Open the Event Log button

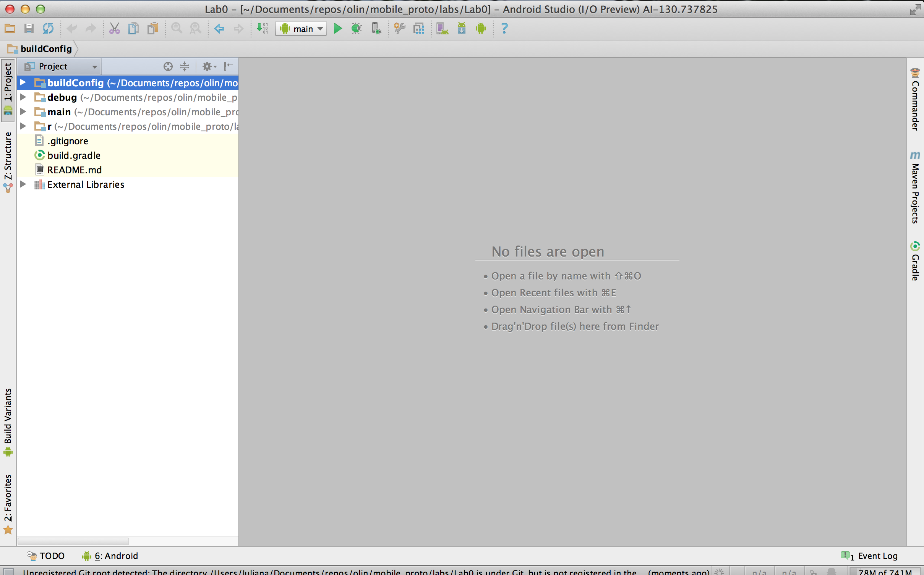[869, 556]
